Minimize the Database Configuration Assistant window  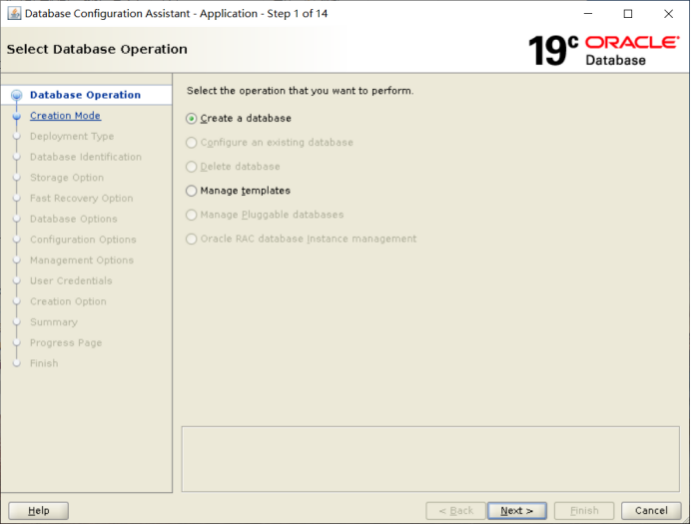(x=588, y=14)
